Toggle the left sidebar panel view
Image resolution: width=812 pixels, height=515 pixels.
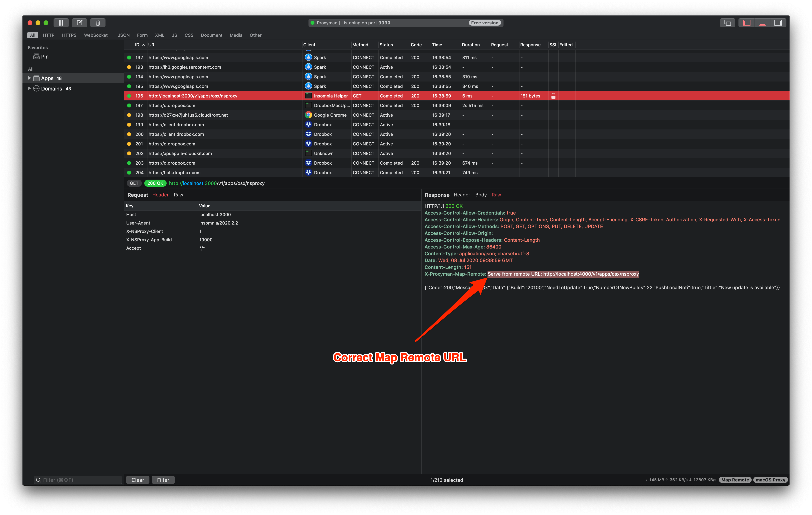747,23
